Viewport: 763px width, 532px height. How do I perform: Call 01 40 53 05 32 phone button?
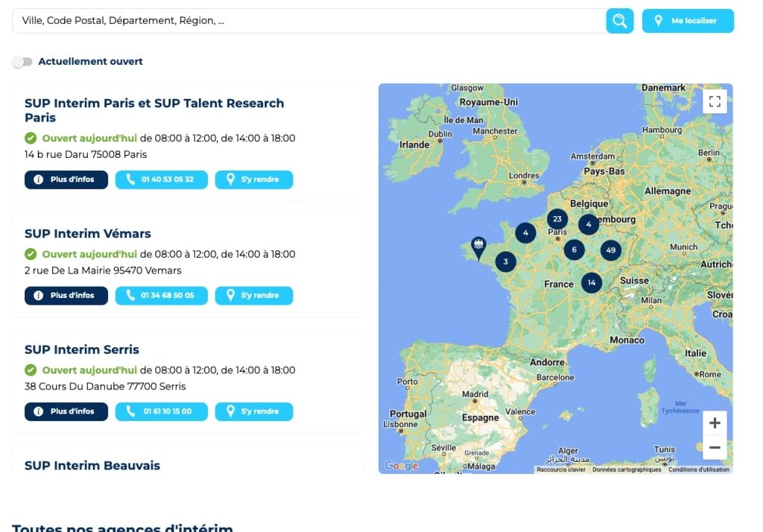pyautogui.click(x=162, y=180)
